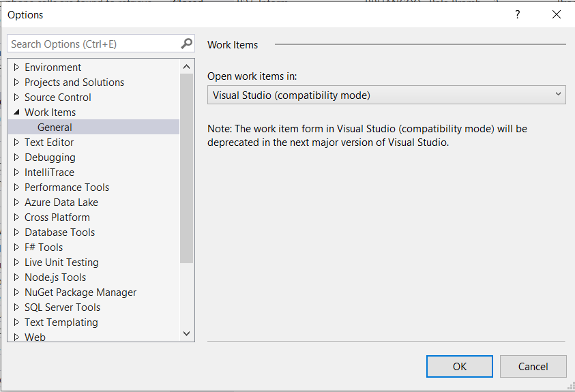This screenshot has width=575, height=392.
Task: Select General under Work Items
Action: coord(55,127)
